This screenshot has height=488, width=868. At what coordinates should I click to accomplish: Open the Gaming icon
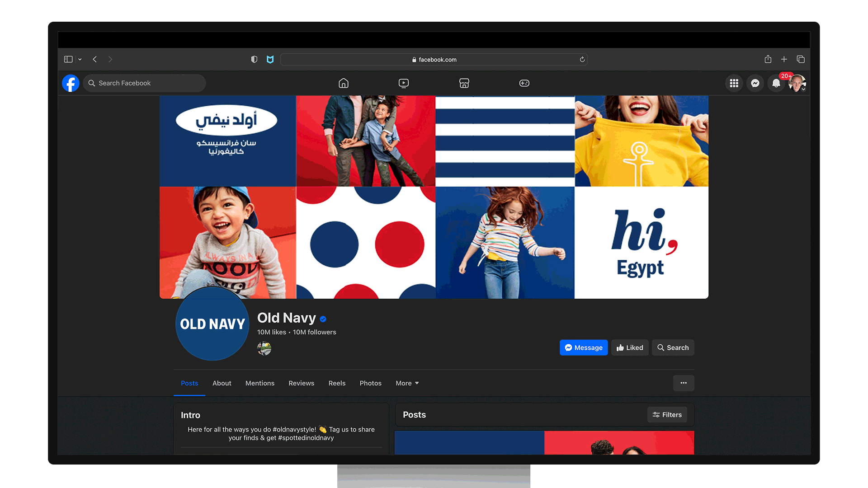(x=524, y=83)
